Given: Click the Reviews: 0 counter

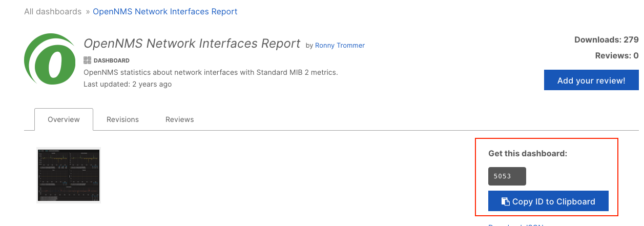Looking at the screenshot, I should tap(616, 56).
